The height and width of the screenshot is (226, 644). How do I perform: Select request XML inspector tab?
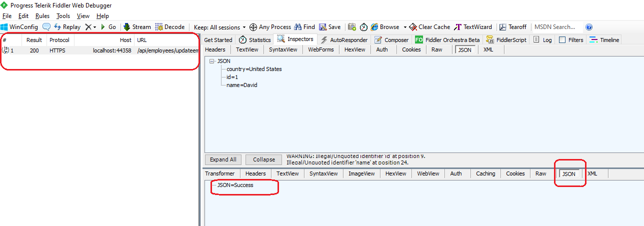point(488,49)
